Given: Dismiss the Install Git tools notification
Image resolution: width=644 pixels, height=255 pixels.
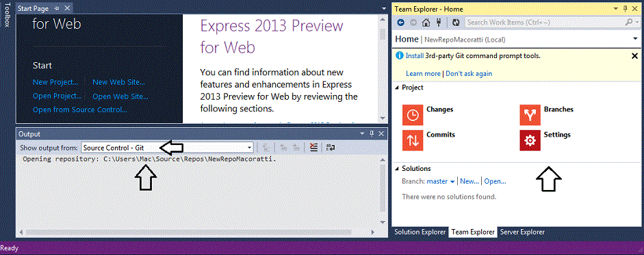Looking at the screenshot, I should (x=634, y=56).
